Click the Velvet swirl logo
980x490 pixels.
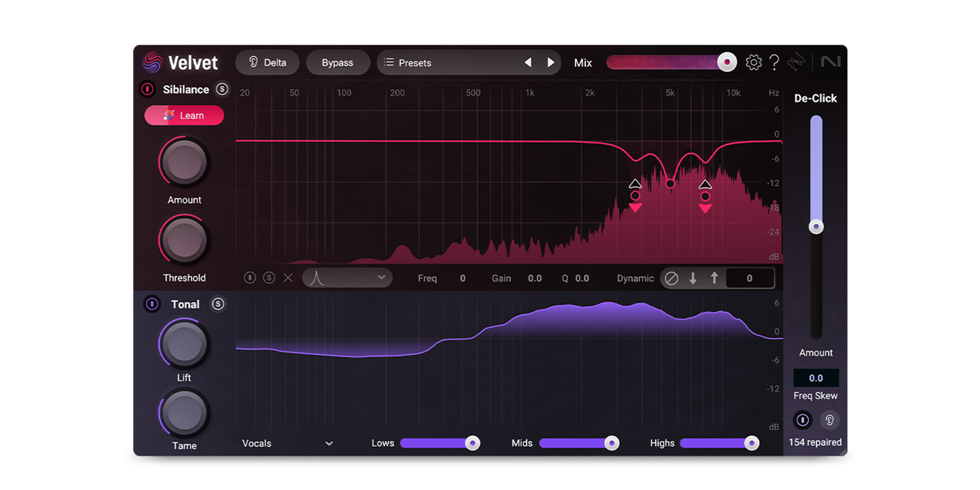point(152,62)
